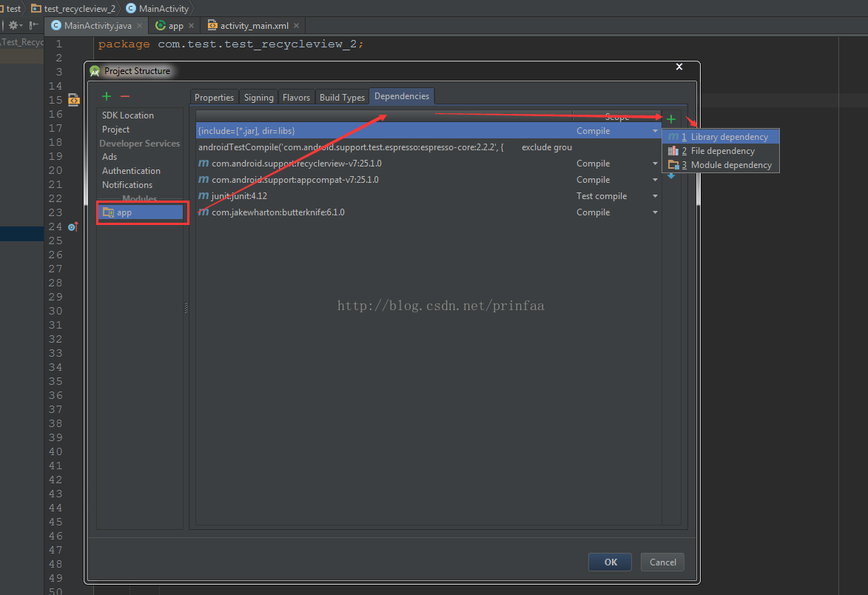Click the green add module plus icon
This screenshot has width=868, height=595.
point(107,96)
